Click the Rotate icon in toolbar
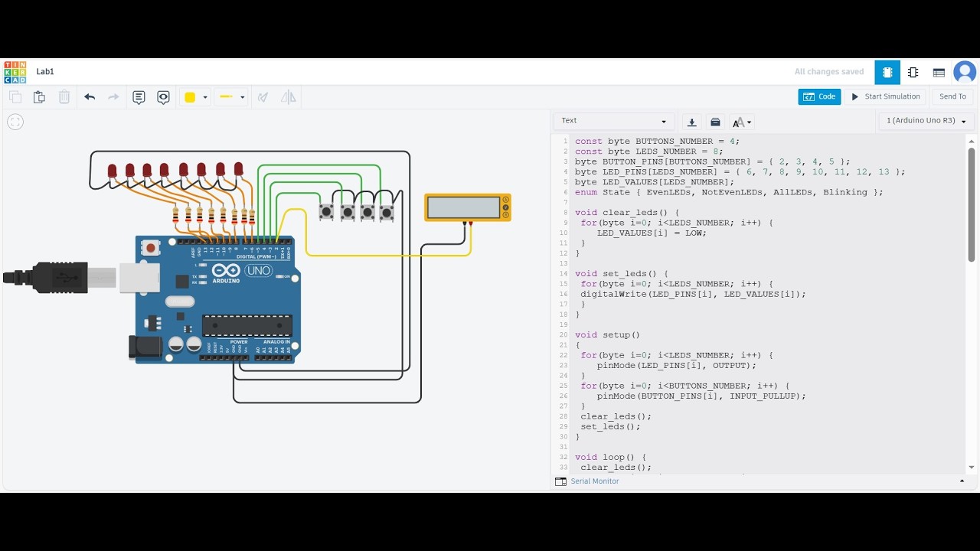980x551 pixels. point(263,97)
